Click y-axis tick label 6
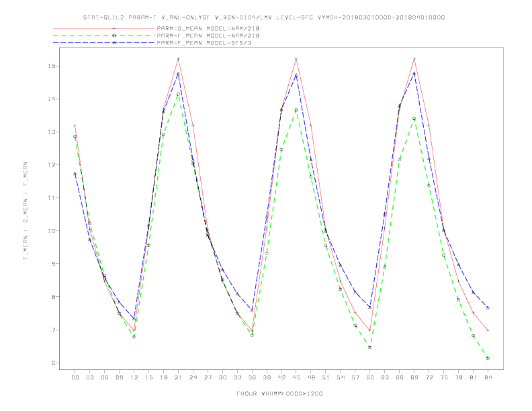 pos(54,363)
